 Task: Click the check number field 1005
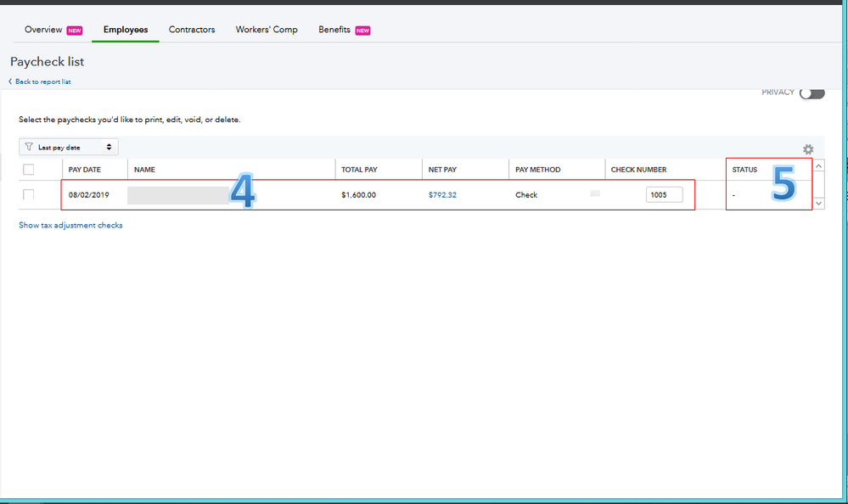(x=664, y=194)
